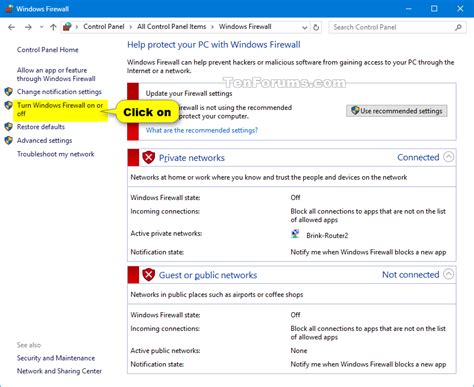Click red X shield of Guest or public networks
This screenshot has width=474, height=387.
149,275
